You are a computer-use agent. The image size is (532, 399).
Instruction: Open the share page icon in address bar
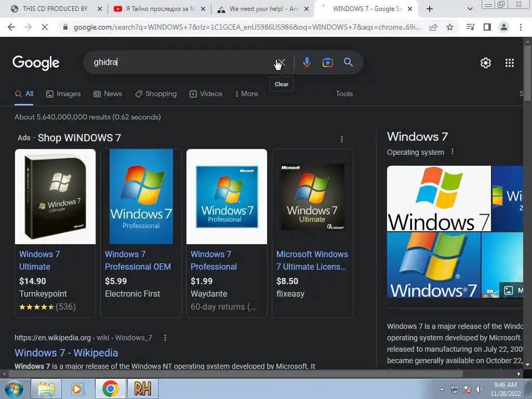(433, 27)
